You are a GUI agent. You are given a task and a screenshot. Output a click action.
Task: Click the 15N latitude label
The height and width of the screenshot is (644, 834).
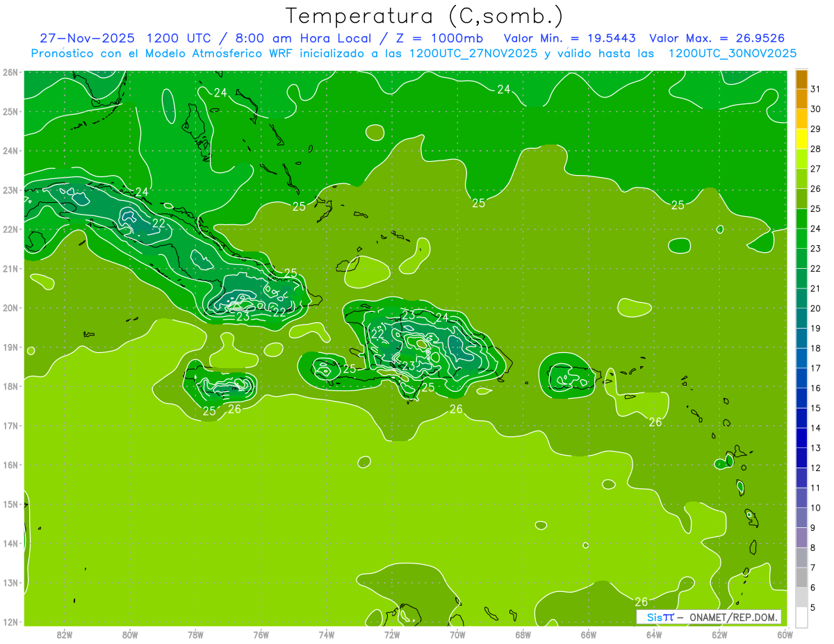click(10, 504)
